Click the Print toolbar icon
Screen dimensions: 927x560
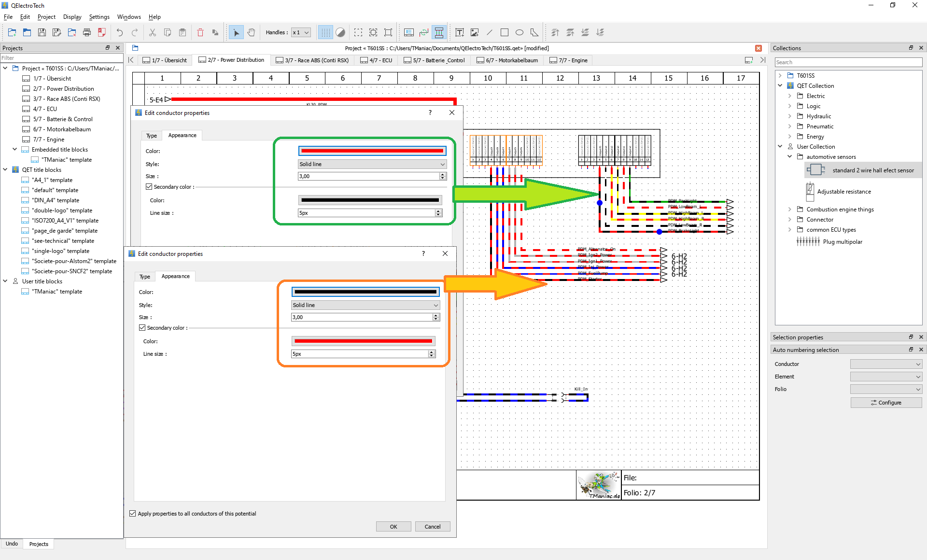[87, 32]
